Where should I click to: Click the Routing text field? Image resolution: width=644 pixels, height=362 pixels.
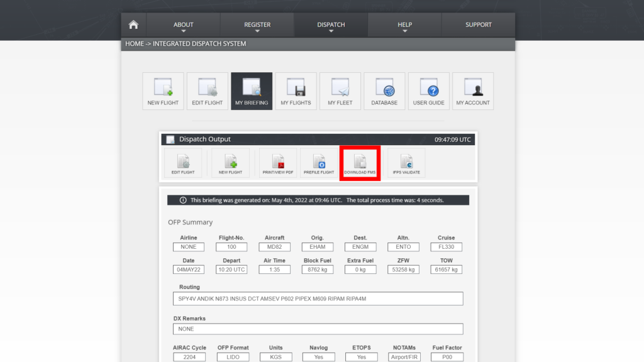[318, 299]
